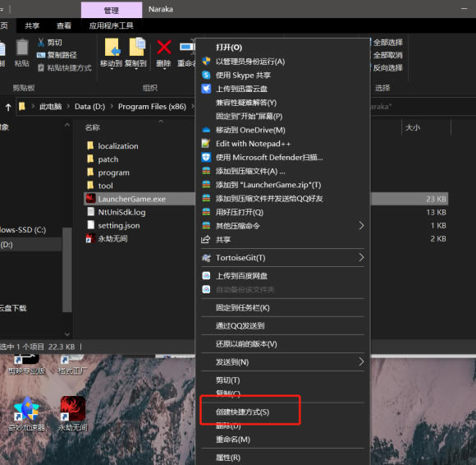Click 反向选择 in ribbon
Image resolution: width=476 pixels, height=465 pixels.
tap(387, 67)
